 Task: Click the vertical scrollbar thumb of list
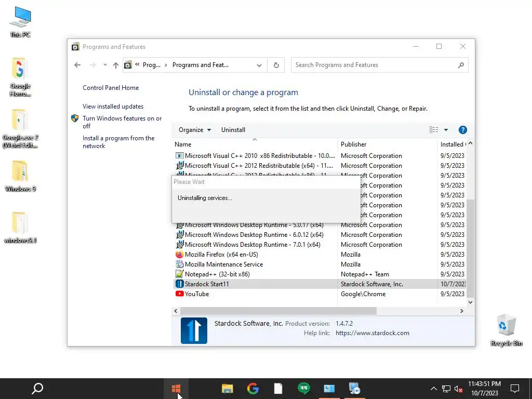point(470,248)
